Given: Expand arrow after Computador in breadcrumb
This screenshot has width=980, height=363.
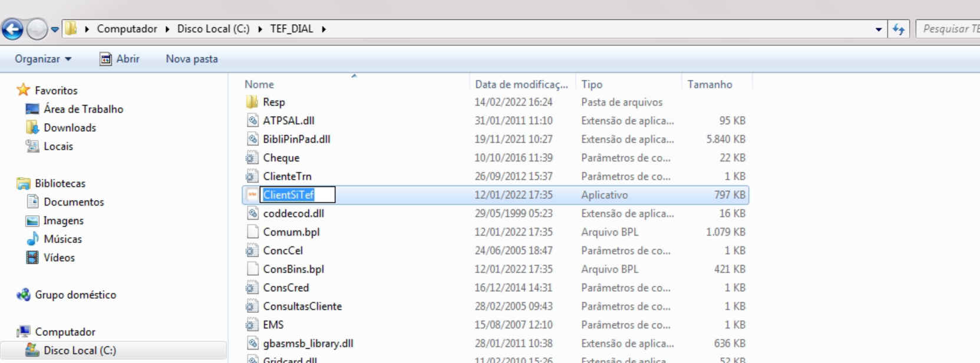Looking at the screenshot, I should (x=167, y=29).
